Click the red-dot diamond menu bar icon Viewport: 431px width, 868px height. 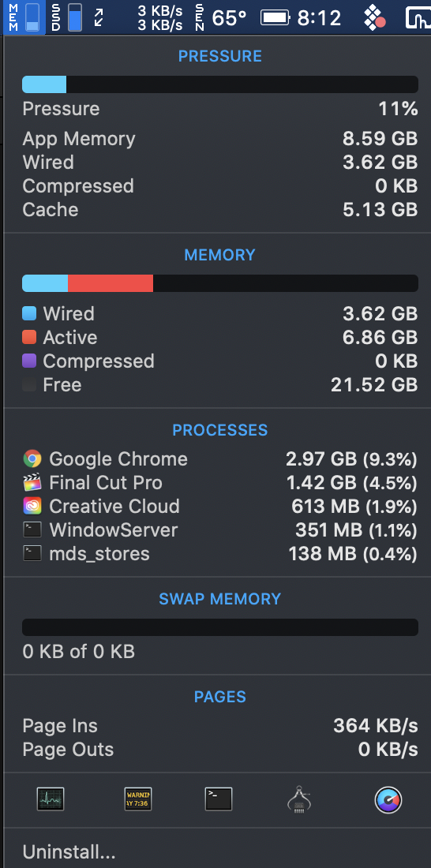[375, 17]
